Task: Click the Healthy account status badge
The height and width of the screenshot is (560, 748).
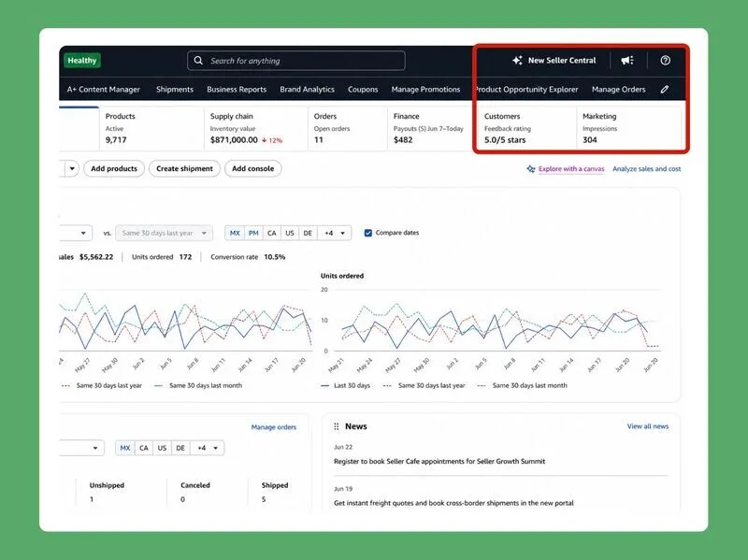Action: [x=82, y=60]
